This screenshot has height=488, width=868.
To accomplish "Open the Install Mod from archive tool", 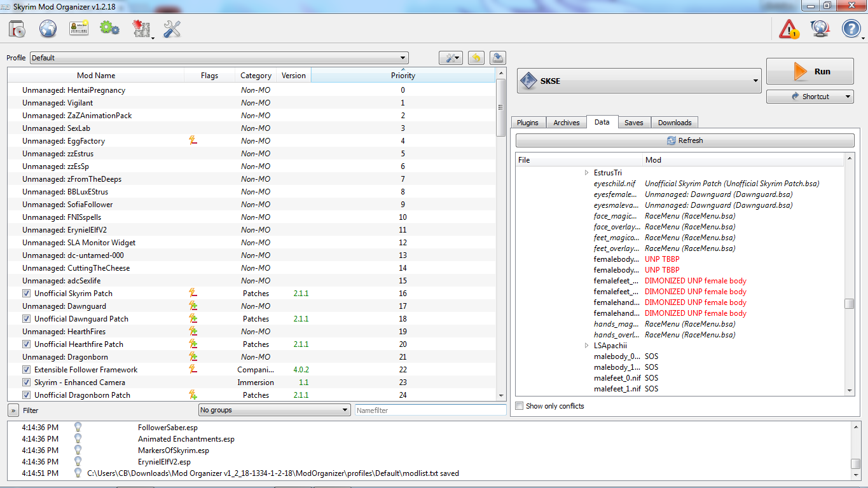I will tap(17, 29).
